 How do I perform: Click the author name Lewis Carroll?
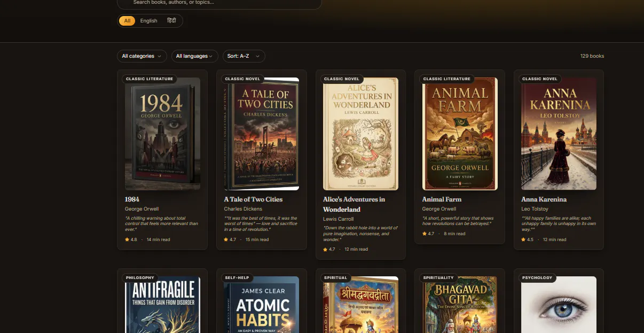coord(339,219)
